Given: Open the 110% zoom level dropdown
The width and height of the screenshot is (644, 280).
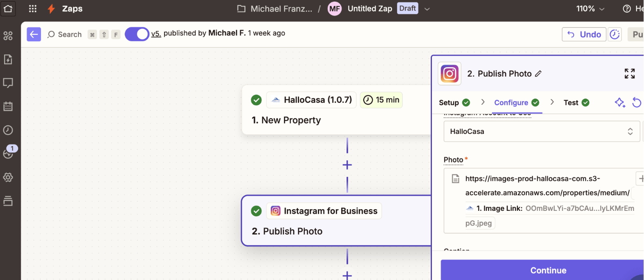Looking at the screenshot, I should point(590,9).
